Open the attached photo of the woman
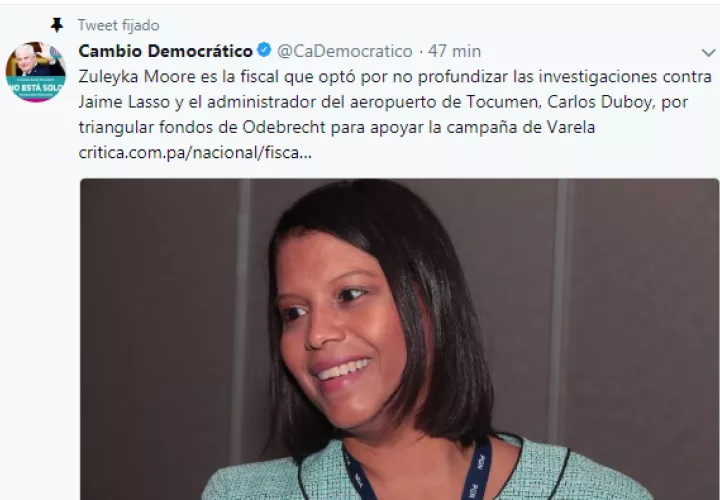Screen dimensions: 720x500 click(x=399, y=339)
